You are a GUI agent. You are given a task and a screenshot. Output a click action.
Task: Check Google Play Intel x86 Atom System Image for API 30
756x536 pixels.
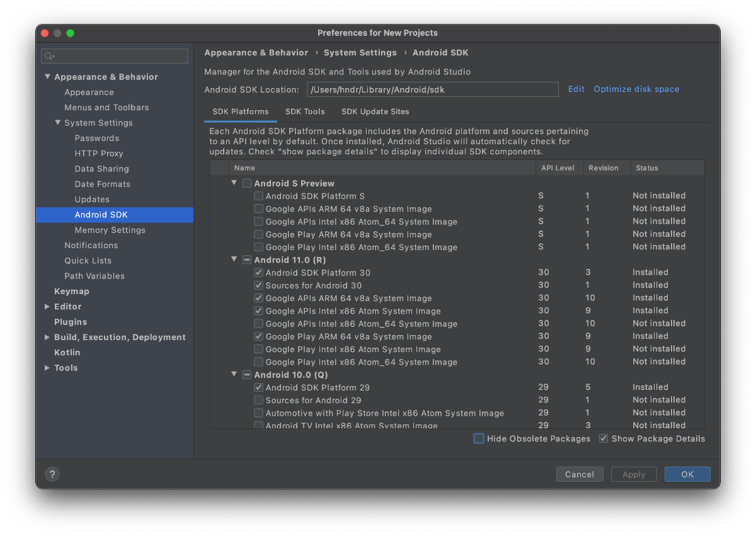258,350
